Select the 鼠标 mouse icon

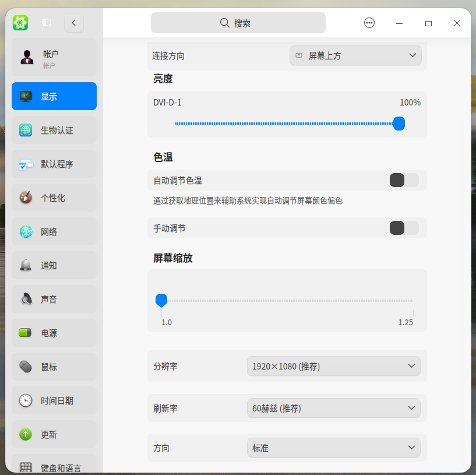(x=26, y=367)
